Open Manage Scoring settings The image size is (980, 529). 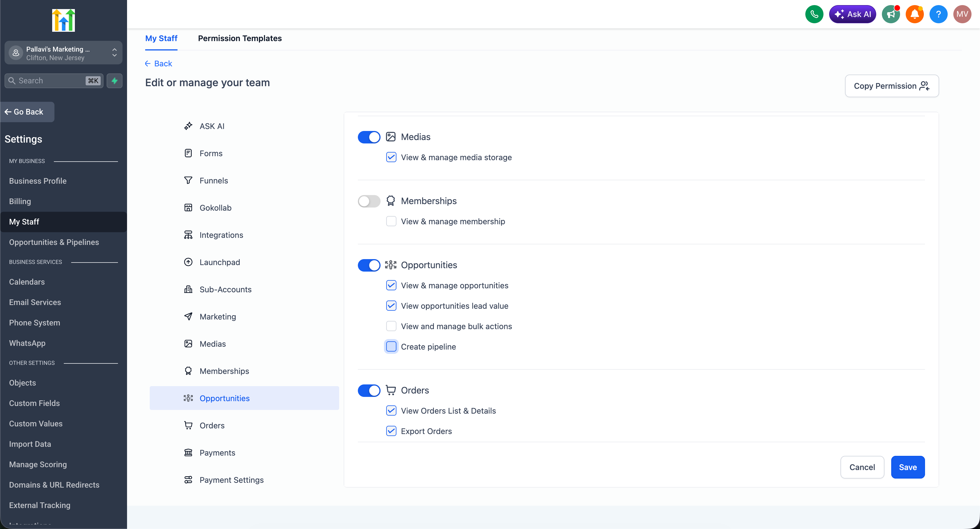point(38,464)
